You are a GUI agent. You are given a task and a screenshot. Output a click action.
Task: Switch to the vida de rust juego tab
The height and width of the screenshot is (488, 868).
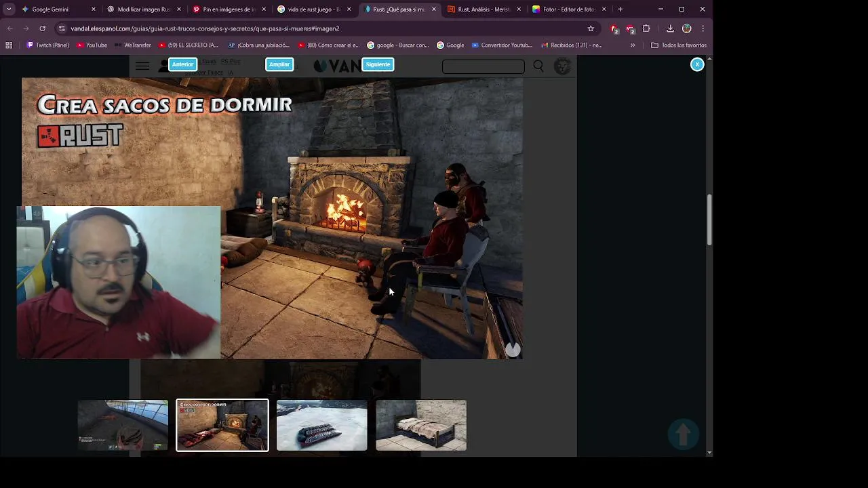314,9
